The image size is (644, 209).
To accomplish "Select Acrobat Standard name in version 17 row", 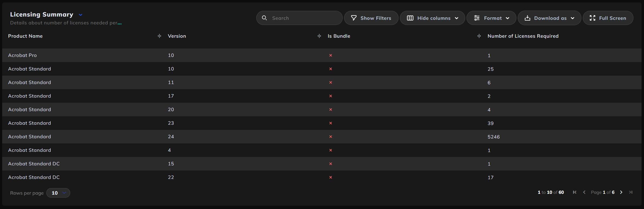I will point(30,96).
